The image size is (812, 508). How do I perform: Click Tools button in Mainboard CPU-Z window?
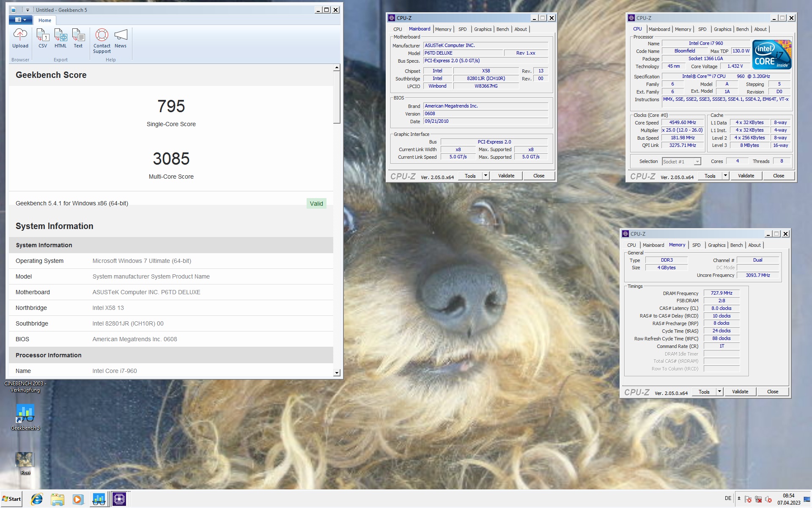click(x=470, y=176)
